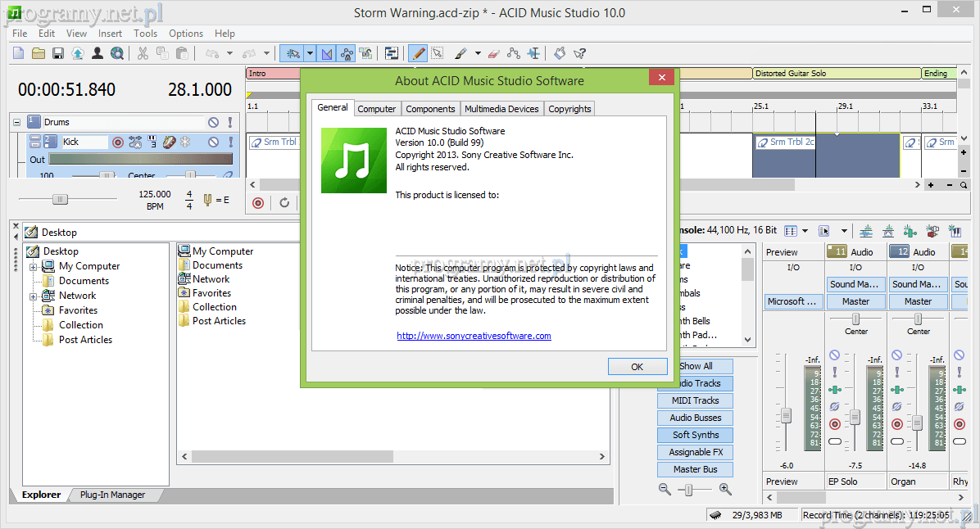Click the loop playback icon in transport
980x529 pixels.
[284, 203]
